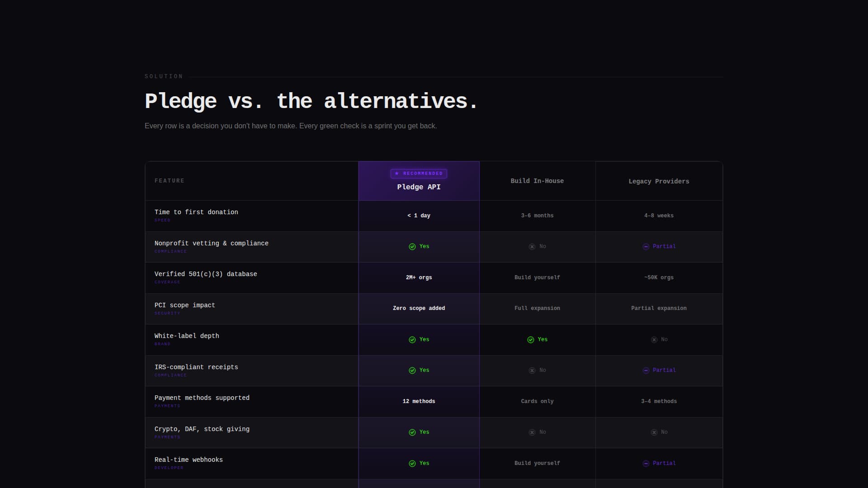The height and width of the screenshot is (488, 868).
Task: Click Build In-House green check for White-label depth
Action: click(531, 340)
